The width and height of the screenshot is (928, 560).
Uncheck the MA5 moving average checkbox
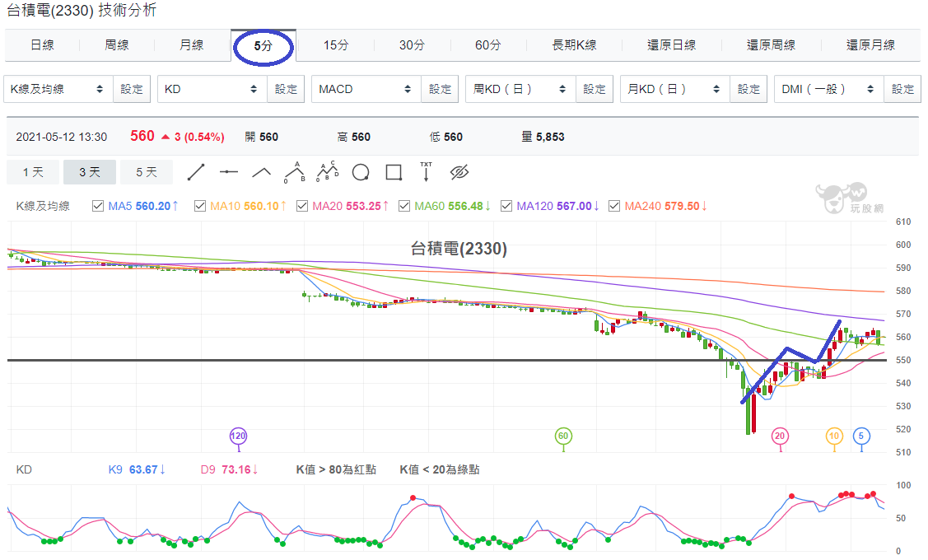[x=98, y=206]
